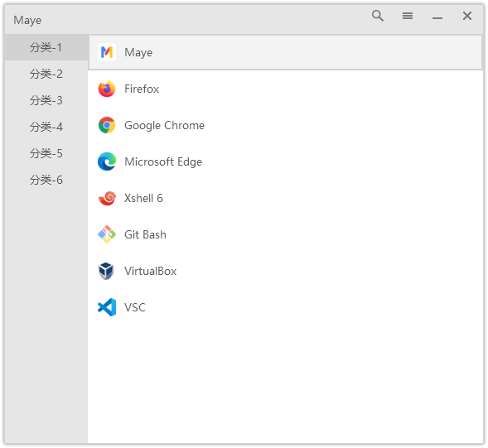Screen dimensions: 488x448
Task: Select the 分类-2 category
Action: 46,74
